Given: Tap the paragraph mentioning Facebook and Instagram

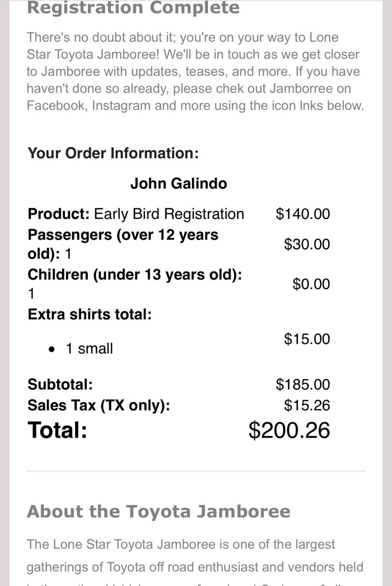Looking at the screenshot, I should click(195, 71).
